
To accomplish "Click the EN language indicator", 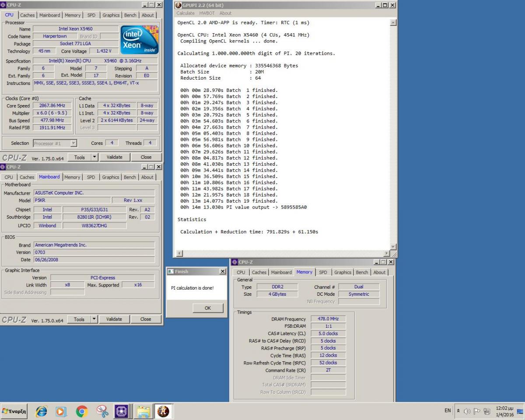I will 448,410.
